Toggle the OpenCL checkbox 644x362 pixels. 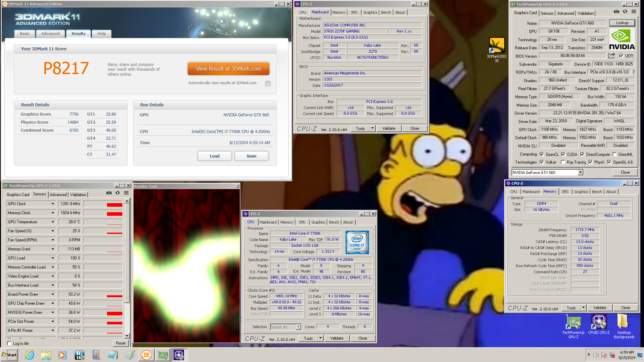542,155
